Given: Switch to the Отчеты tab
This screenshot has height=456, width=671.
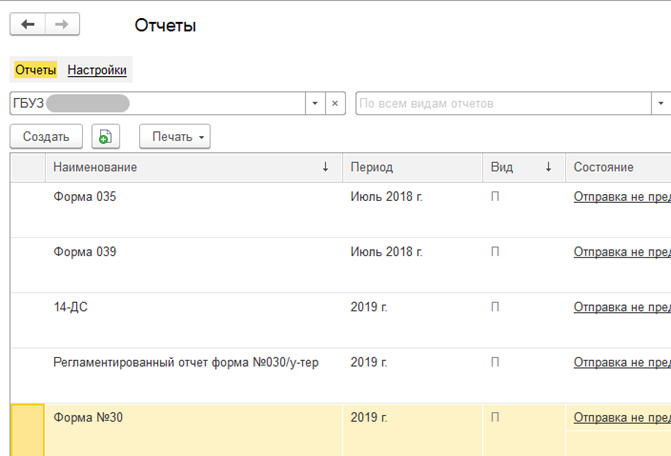Looking at the screenshot, I should pos(35,70).
